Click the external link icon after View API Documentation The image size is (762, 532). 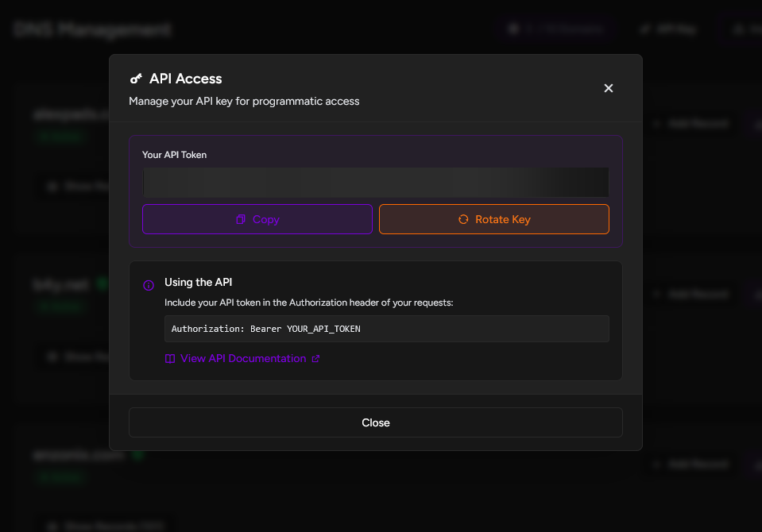pyautogui.click(x=315, y=359)
